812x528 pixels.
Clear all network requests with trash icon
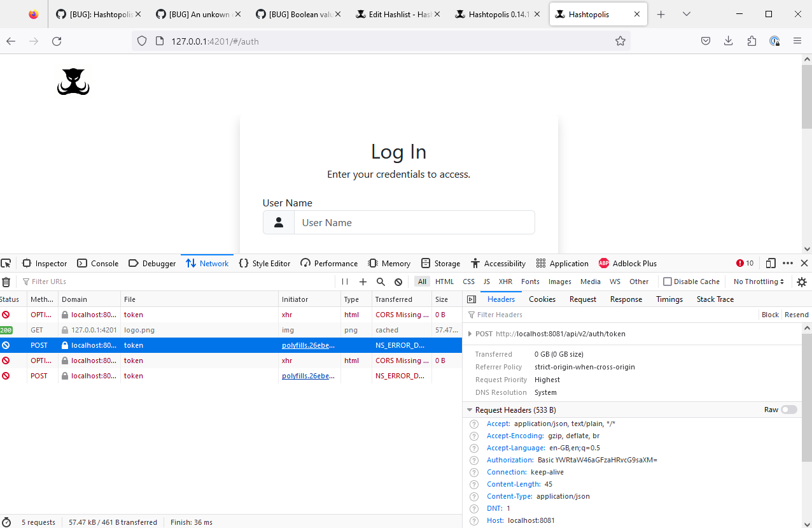click(x=6, y=282)
